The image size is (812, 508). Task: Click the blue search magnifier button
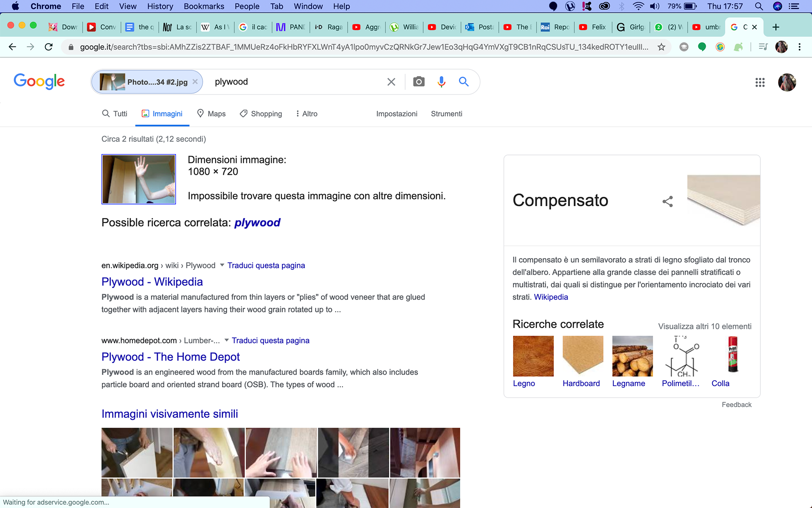tap(464, 82)
